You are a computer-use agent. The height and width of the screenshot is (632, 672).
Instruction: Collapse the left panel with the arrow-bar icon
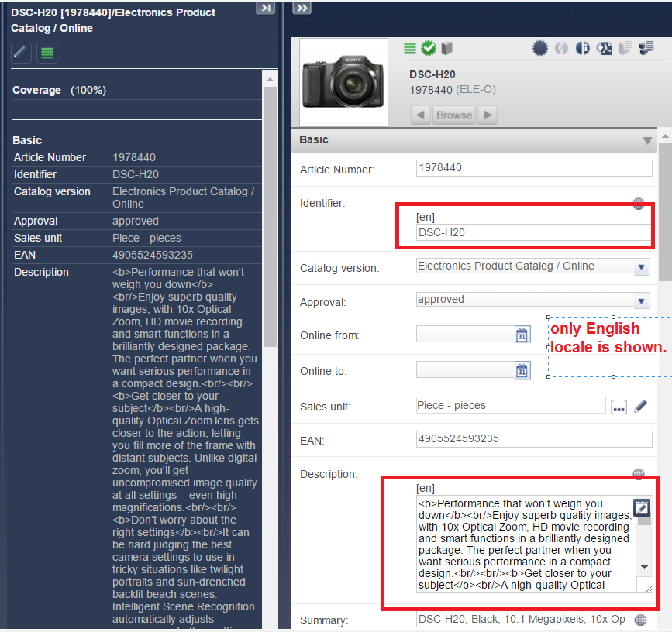[x=265, y=7]
